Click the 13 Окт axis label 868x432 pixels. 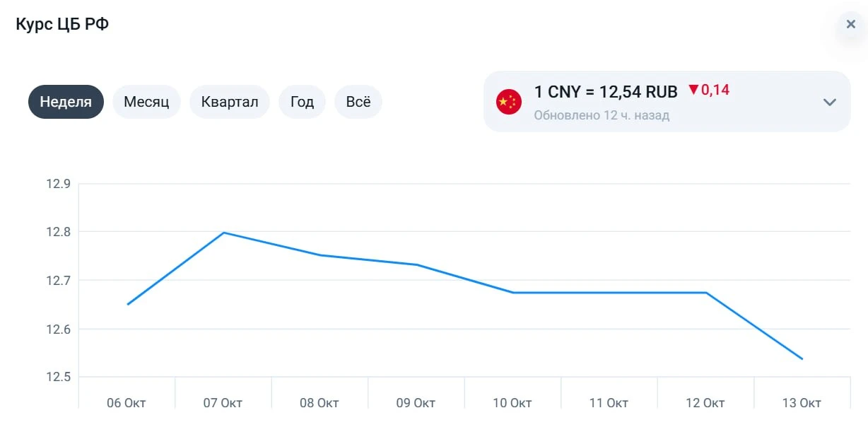pos(802,403)
